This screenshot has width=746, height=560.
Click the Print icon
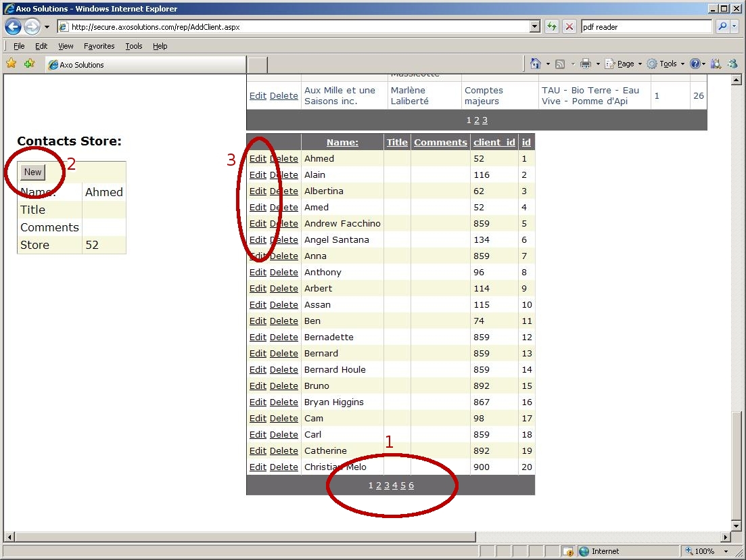[586, 64]
